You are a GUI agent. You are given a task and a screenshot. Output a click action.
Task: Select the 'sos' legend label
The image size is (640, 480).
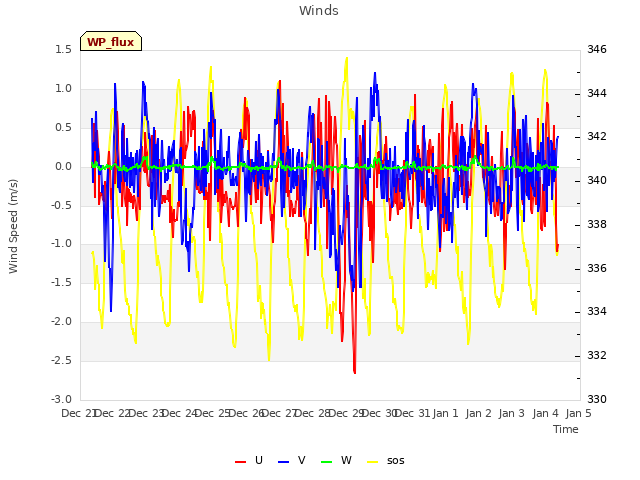[x=396, y=461]
